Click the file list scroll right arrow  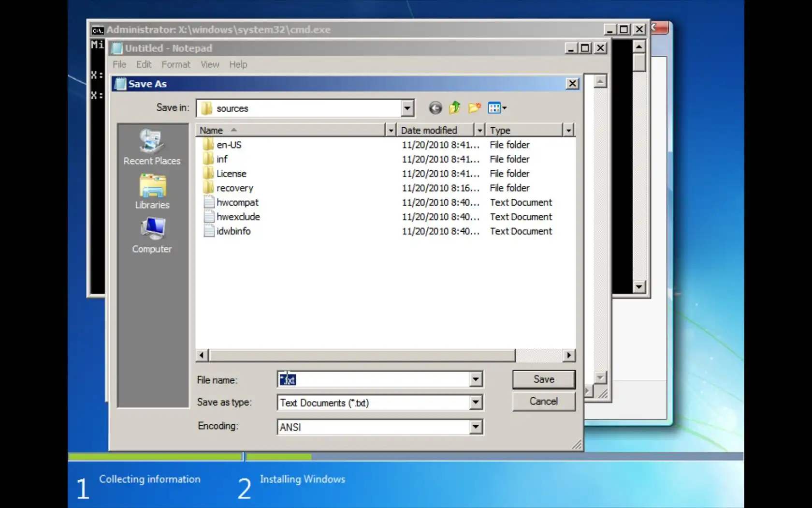pos(569,356)
